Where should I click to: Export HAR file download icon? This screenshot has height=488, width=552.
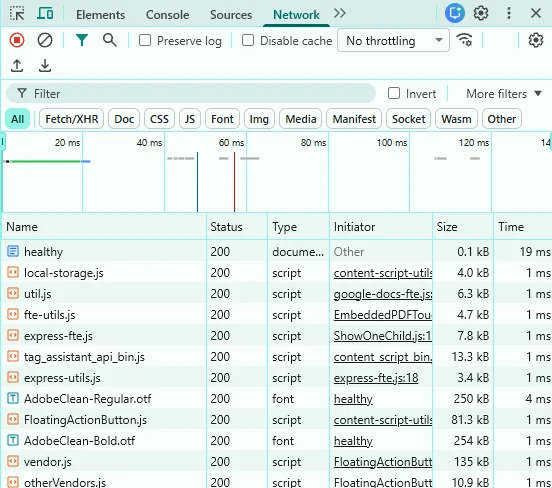(x=45, y=66)
